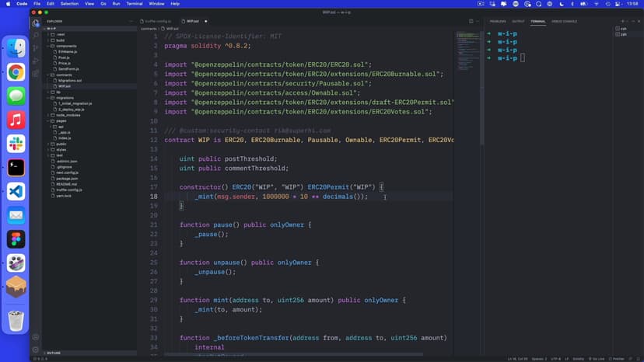The height and width of the screenshot is (362, 644).
Task: Click the split editor icon
Action: pos(471,21)
